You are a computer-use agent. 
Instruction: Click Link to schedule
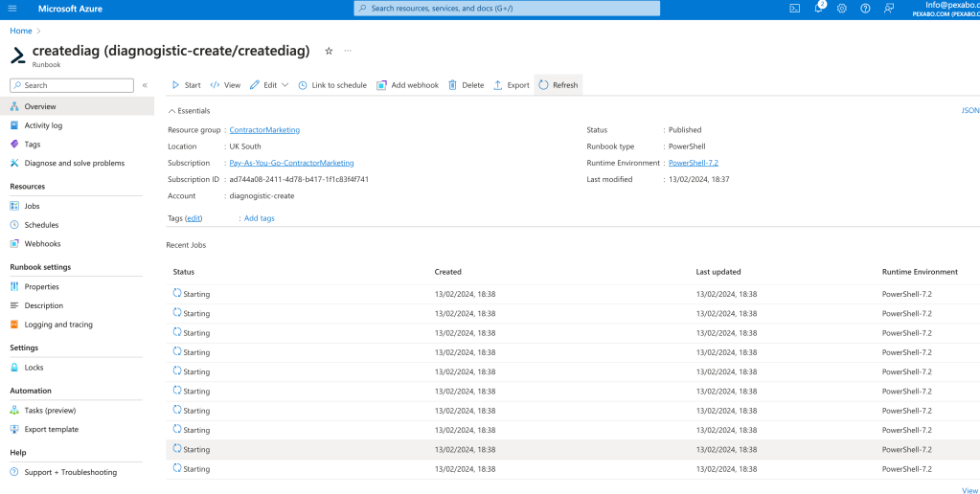(x=332, y=85)
